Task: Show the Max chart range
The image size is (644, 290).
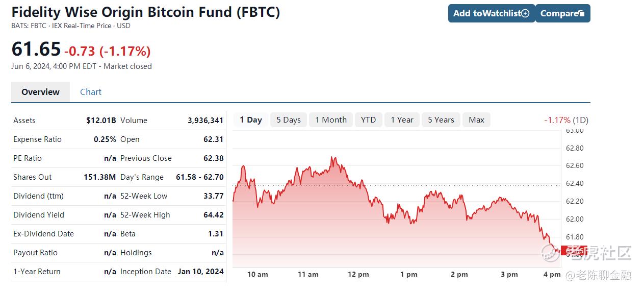Action: click(x=477, y=120)
